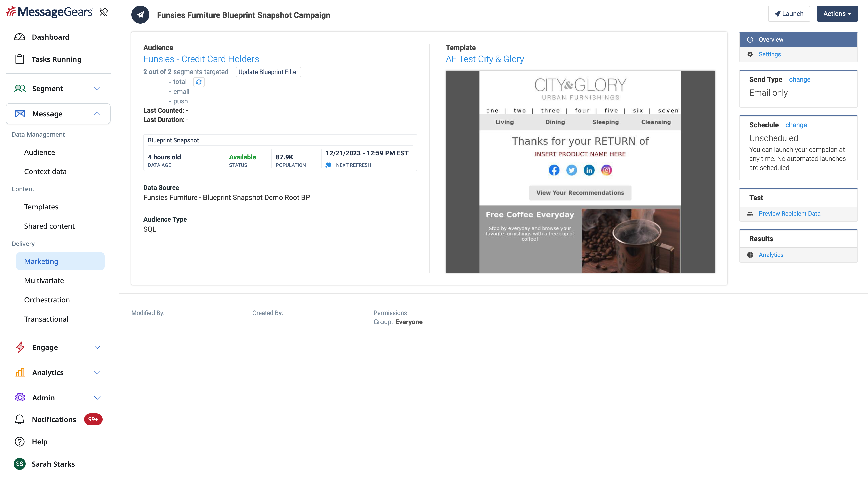Open Transactional campaigns
This screenshot has height=482, width=868.
point(46,319)
